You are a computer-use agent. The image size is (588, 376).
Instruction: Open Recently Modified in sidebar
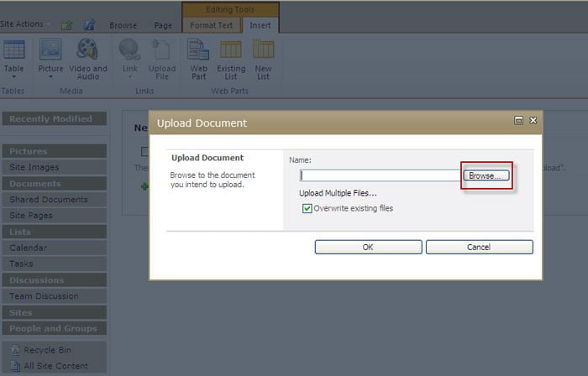55,118
